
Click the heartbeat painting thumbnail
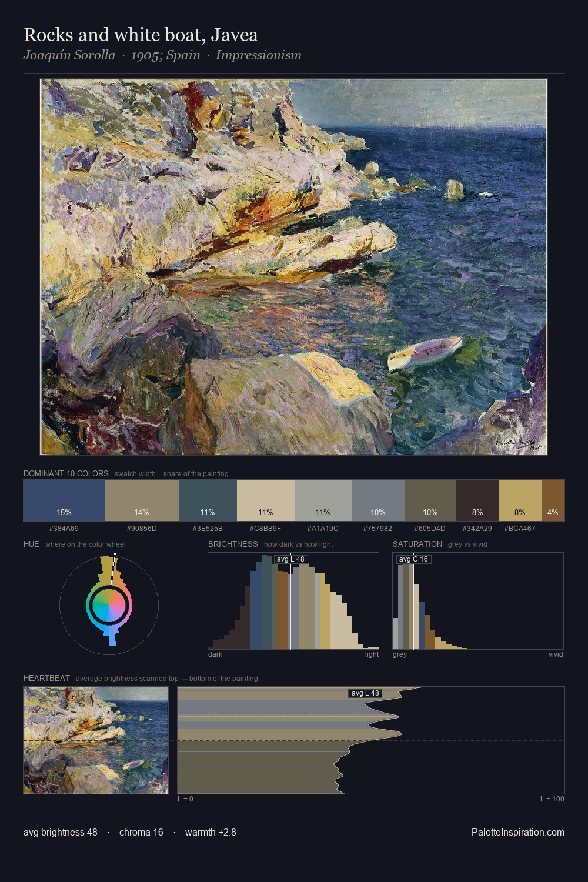pos(96,740)
